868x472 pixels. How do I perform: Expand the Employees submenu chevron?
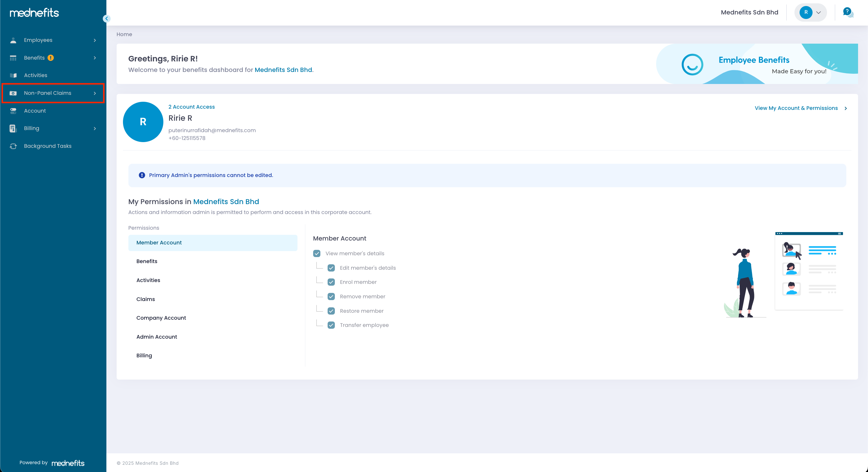95,40
